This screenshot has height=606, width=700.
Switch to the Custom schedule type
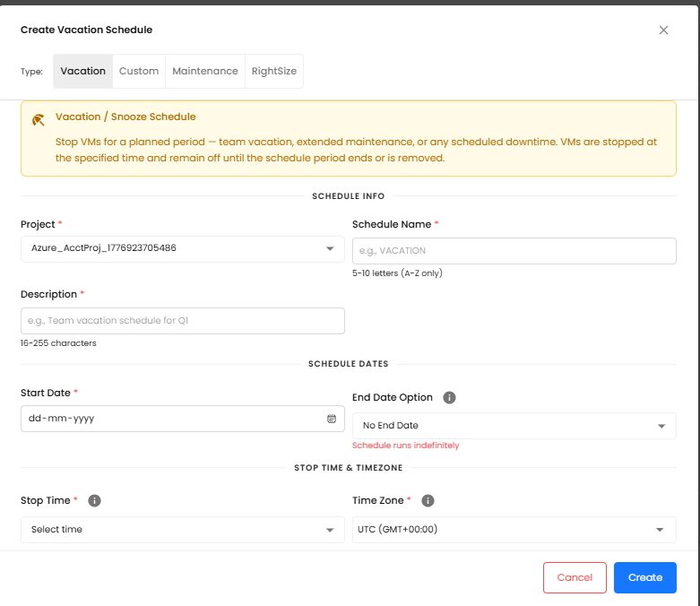pos(139,71)
